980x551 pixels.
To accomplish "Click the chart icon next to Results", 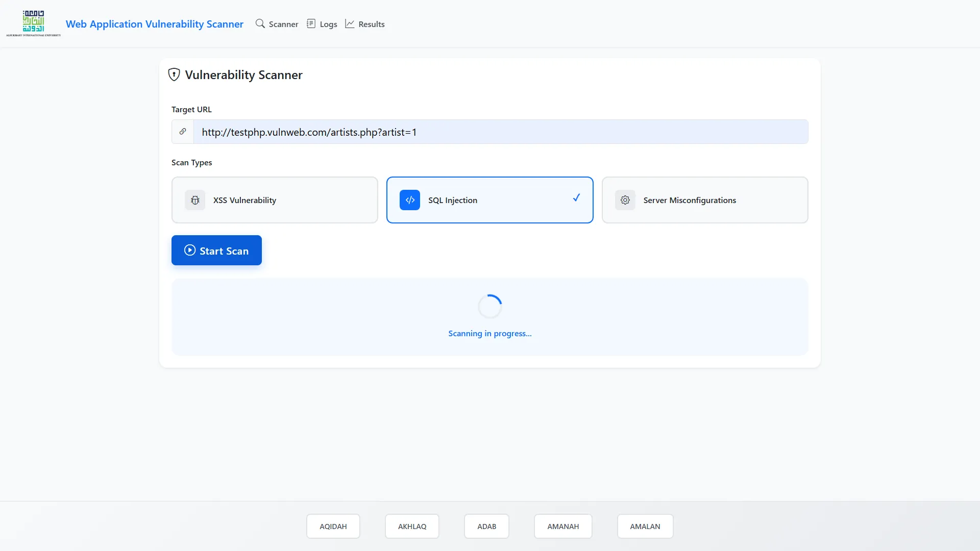I will [350, 23].
